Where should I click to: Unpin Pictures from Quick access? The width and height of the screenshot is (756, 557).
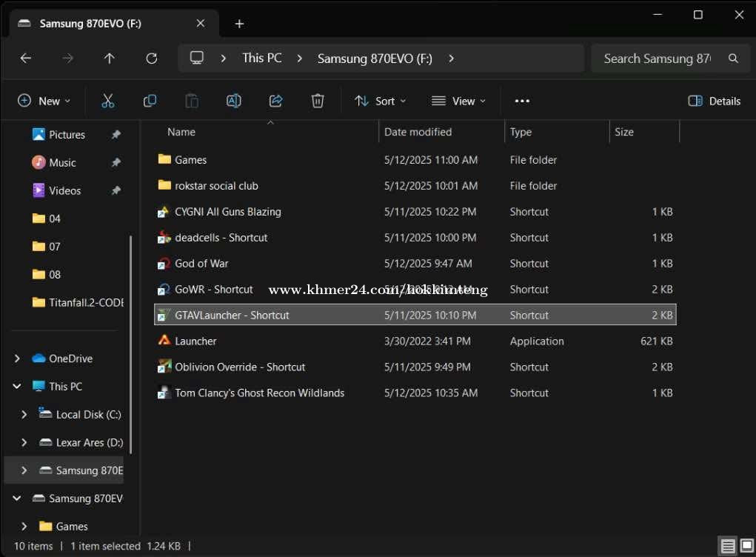pos(116,135)
